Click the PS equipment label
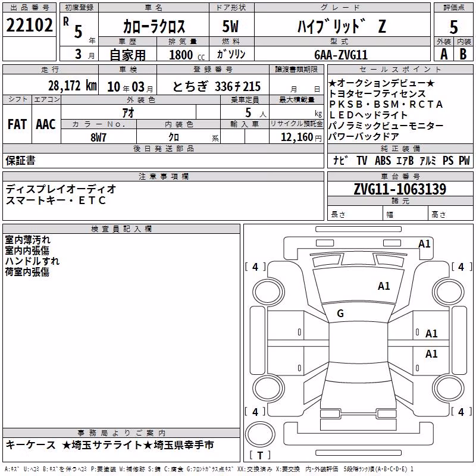 (448, 160)
